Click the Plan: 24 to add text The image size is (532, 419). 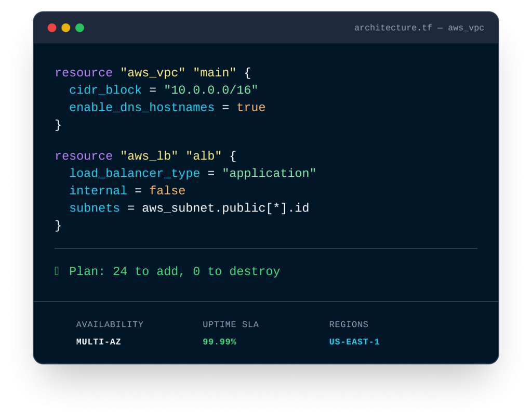(175, 271)
